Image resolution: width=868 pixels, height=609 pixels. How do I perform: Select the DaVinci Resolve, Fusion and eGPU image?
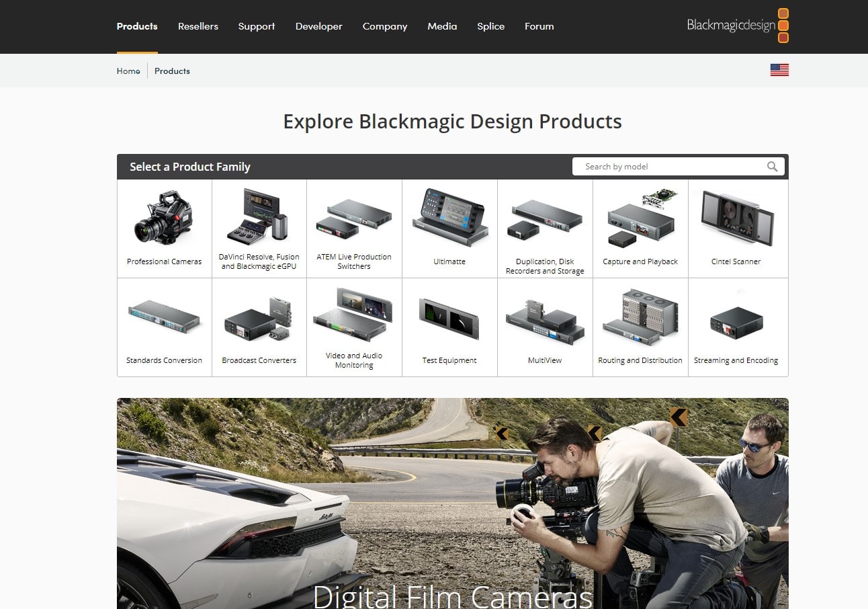259,216
